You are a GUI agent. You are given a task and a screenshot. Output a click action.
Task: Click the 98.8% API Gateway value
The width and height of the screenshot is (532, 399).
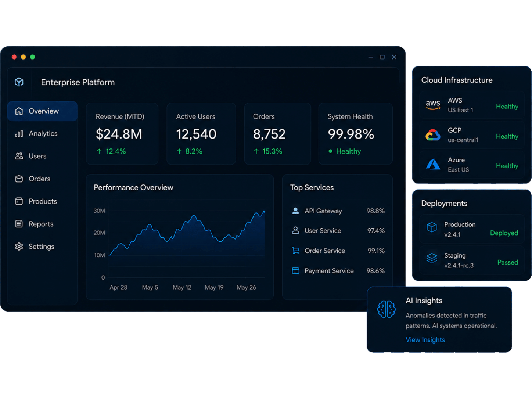tap(375, 211)
